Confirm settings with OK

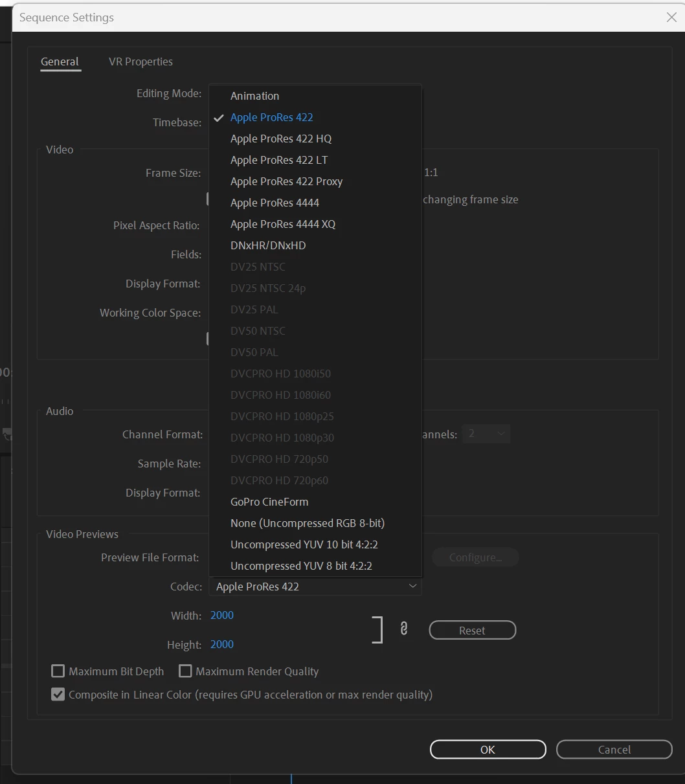pyautogui.click(x=488, y=750)
